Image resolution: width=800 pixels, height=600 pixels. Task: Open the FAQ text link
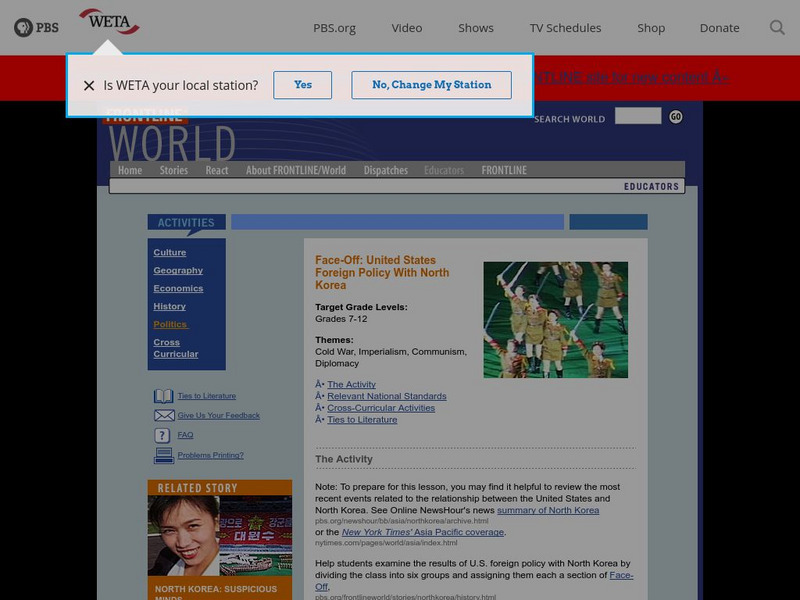(x=185, y=435)
